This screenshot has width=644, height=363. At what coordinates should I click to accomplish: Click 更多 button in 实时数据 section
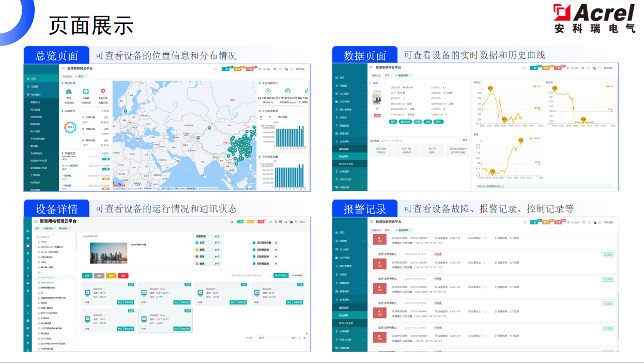[465, 140]
